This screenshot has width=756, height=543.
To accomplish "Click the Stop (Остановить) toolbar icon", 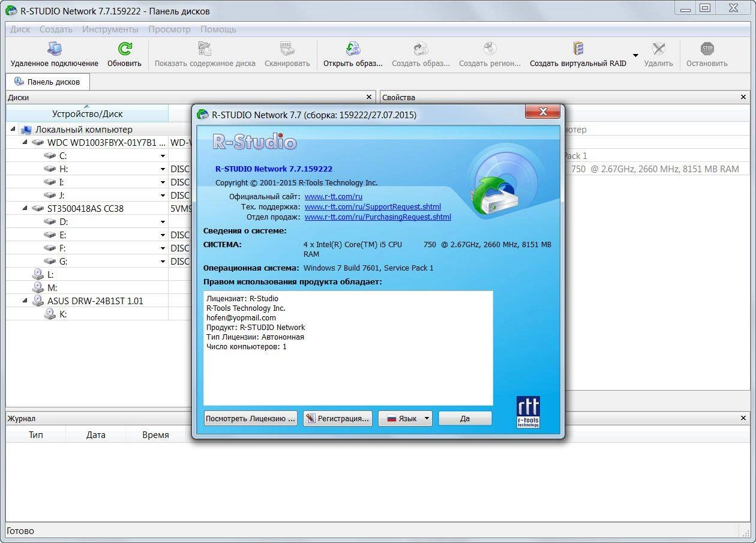I will 707,49.
